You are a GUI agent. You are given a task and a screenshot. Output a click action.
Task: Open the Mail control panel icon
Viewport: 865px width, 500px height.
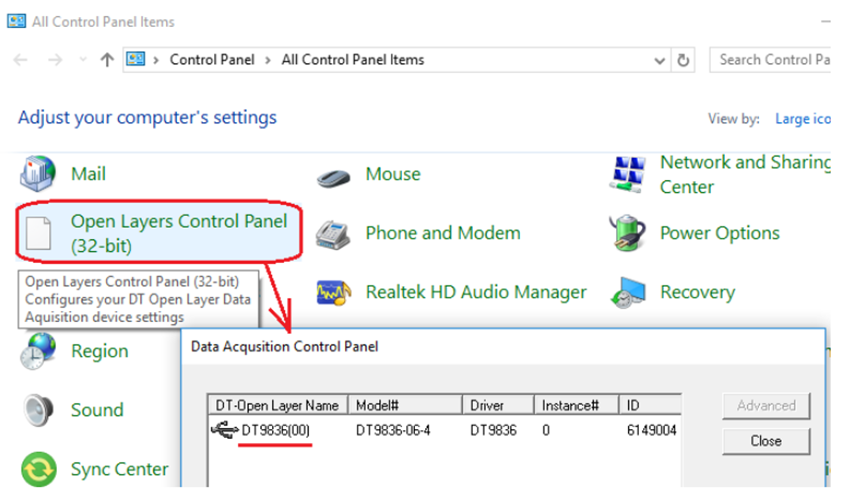tap(39, 174)
